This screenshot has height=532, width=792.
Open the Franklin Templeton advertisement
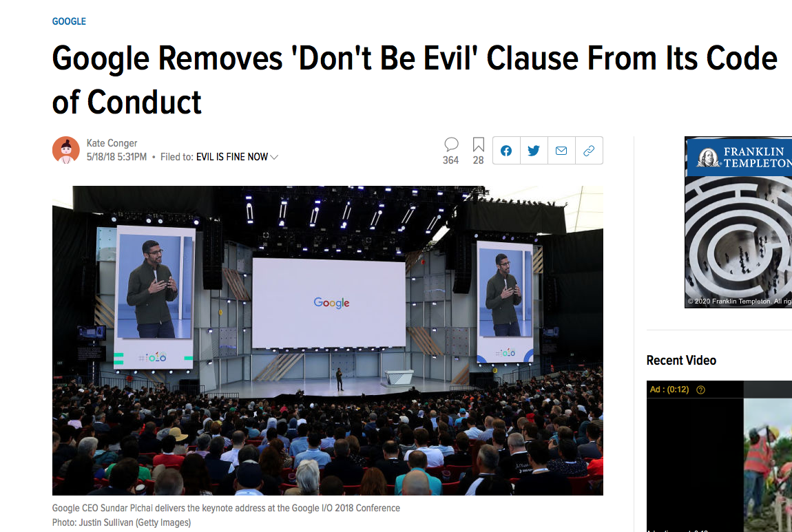(x=738, y=222)
